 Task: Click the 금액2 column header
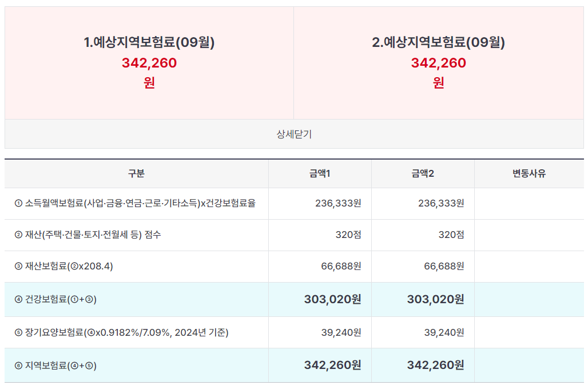tap(424, 173)
